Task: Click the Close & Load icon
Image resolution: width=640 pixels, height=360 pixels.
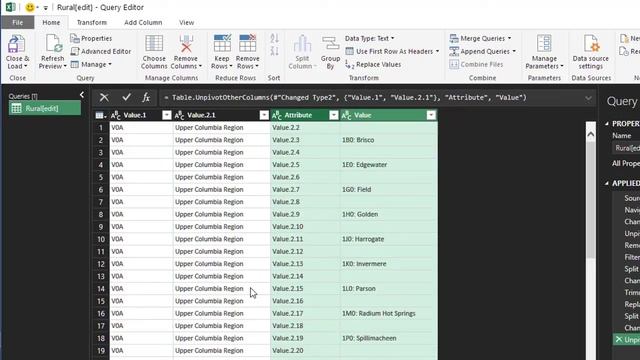Action: point(17,44)
